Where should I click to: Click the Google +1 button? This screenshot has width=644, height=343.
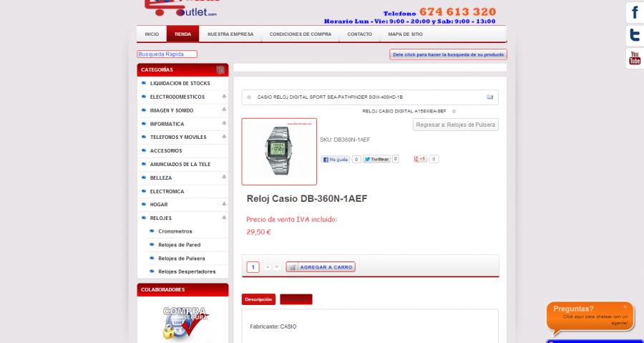click(420, 159)
